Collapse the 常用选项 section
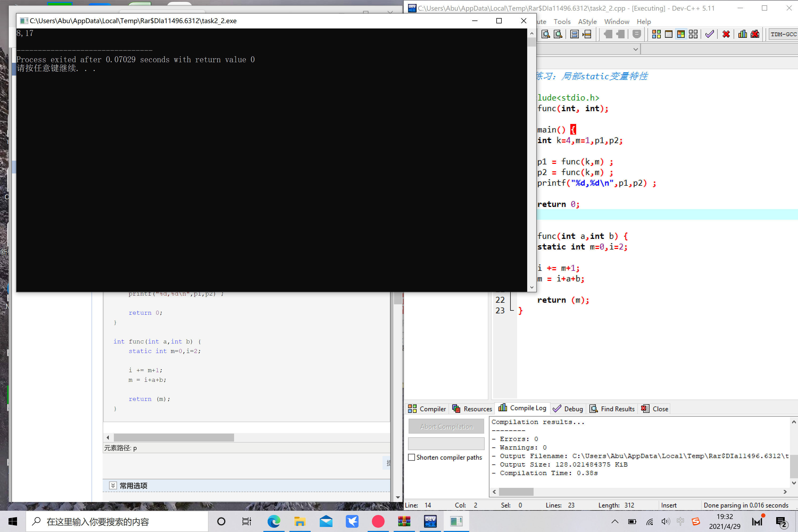 [x=113, y=485]
